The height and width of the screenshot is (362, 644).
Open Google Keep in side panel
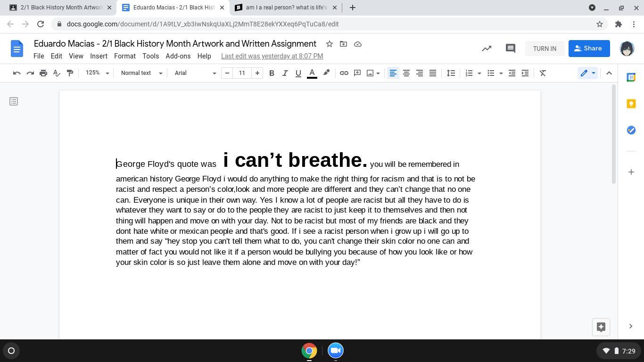(x=631, y=104)
